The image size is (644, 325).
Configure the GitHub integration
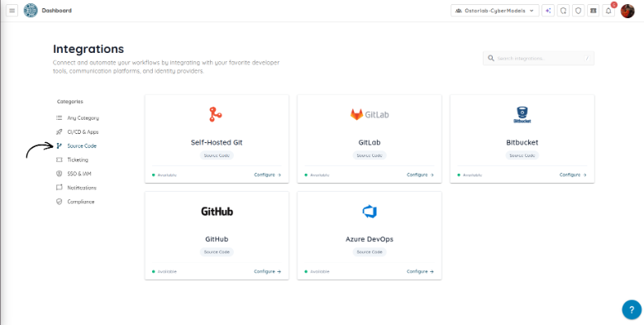pyautogui.click(x=267, y=271)
